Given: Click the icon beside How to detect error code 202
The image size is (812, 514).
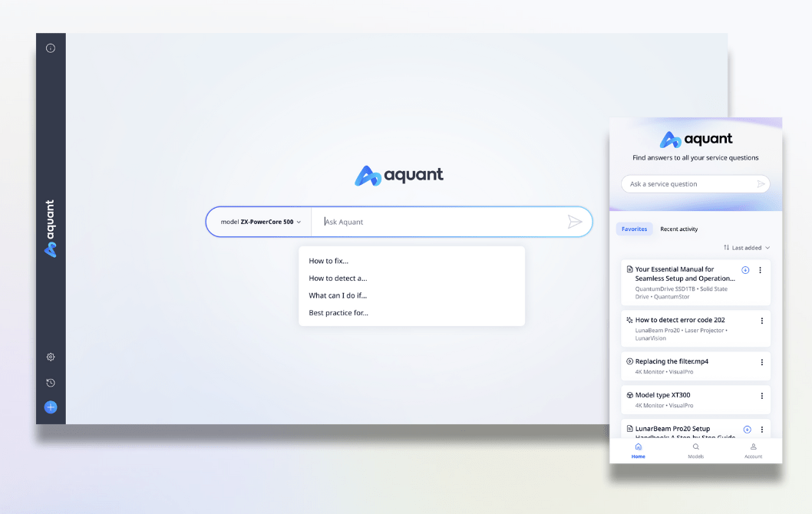Looking at the screenshot, I should click(629, 320).
